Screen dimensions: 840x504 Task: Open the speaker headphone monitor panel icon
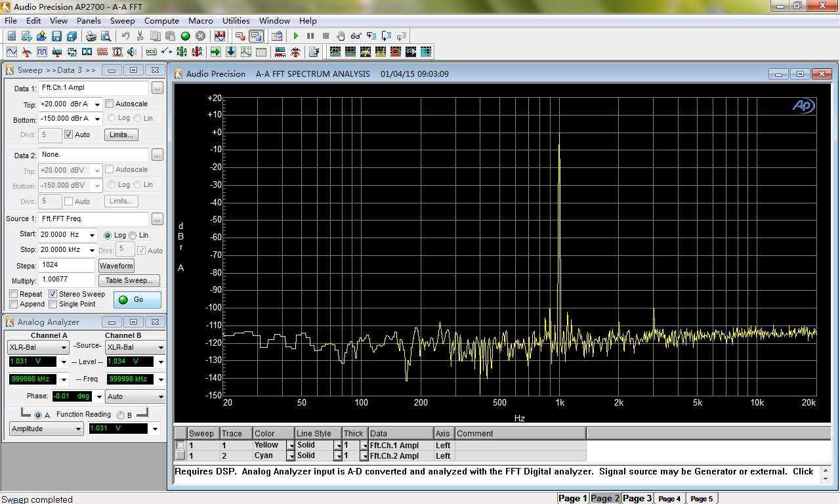point(132,52)
